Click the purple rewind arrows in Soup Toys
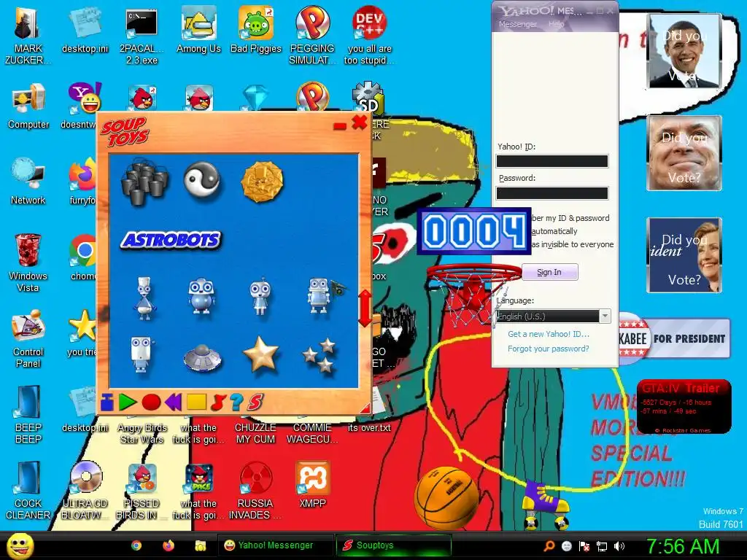 pos(173,402)
